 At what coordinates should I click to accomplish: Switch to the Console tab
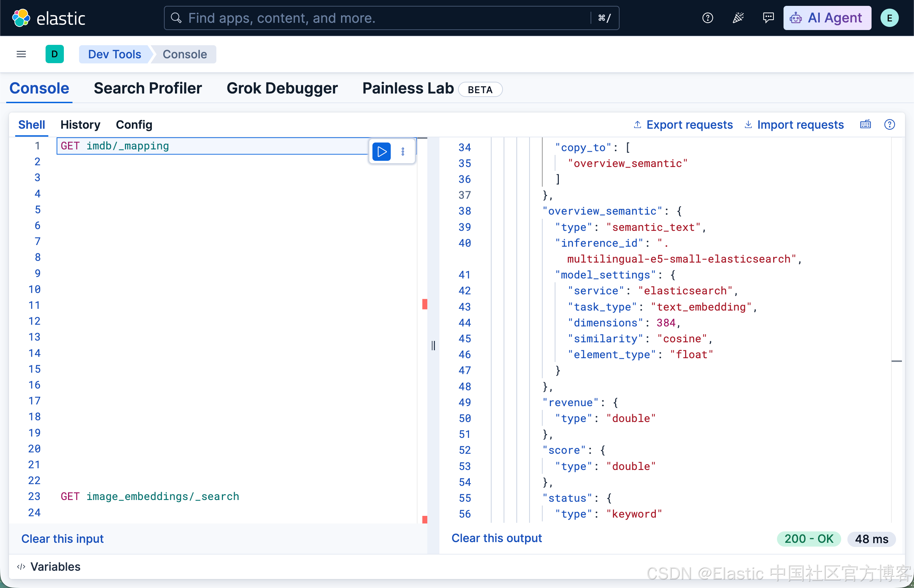[39, 89]
